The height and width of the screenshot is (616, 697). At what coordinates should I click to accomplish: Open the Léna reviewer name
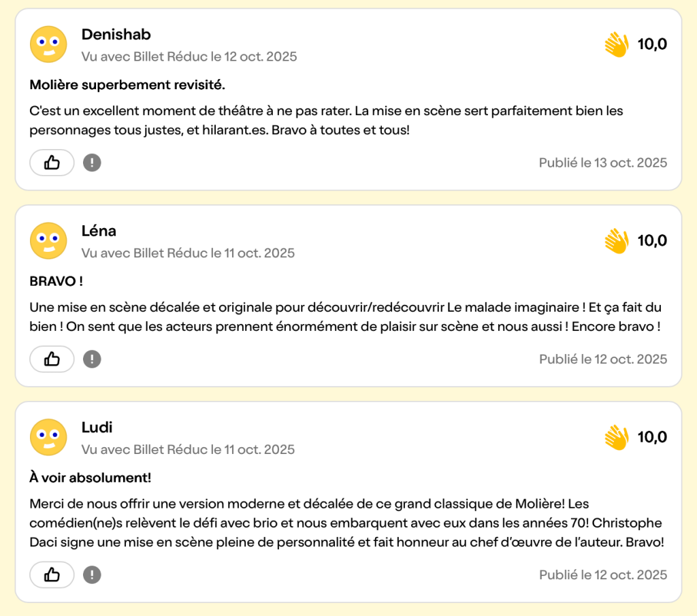pos(99,231)
